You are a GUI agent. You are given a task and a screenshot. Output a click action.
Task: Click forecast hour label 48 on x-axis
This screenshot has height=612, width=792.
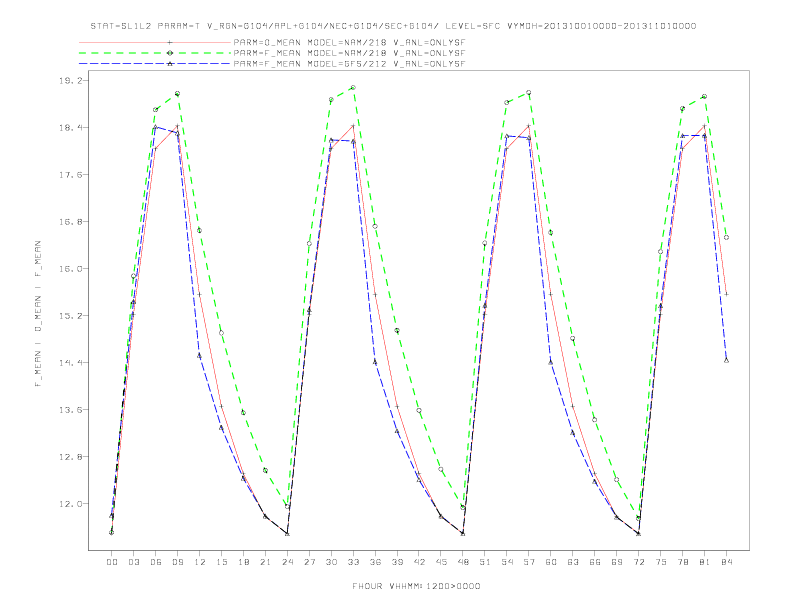(463, 562)
